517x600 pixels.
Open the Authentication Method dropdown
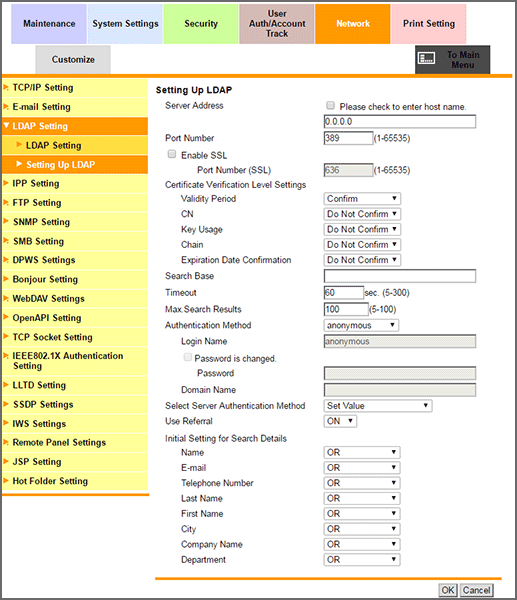(361, 325)
